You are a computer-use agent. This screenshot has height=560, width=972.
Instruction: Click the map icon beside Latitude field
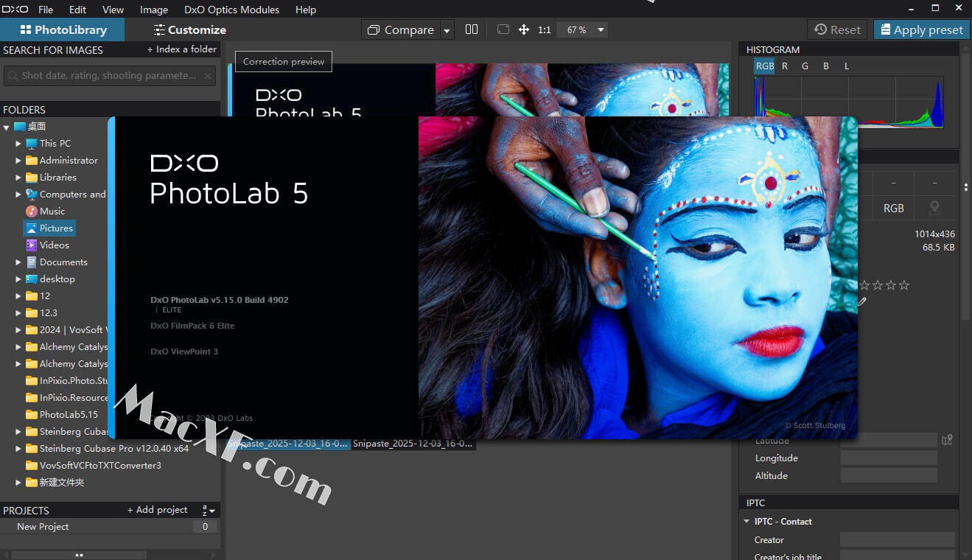[947, 440]
